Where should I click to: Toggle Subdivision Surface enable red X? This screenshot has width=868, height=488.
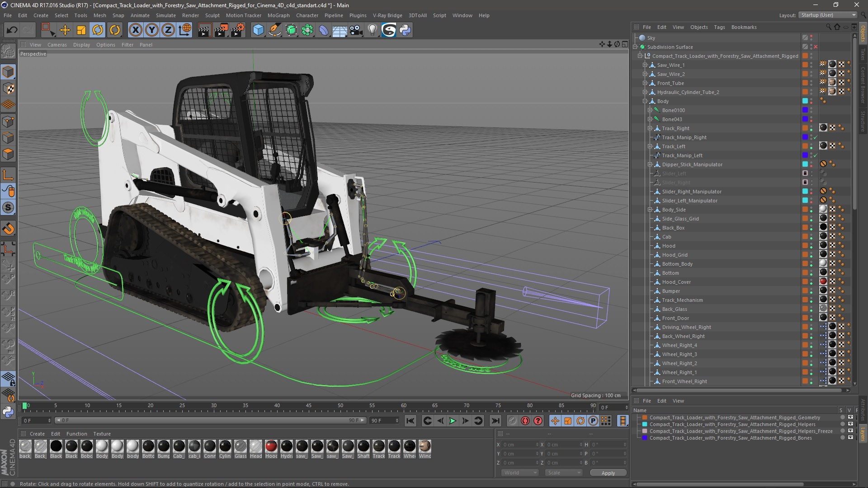tap(816, 47)
